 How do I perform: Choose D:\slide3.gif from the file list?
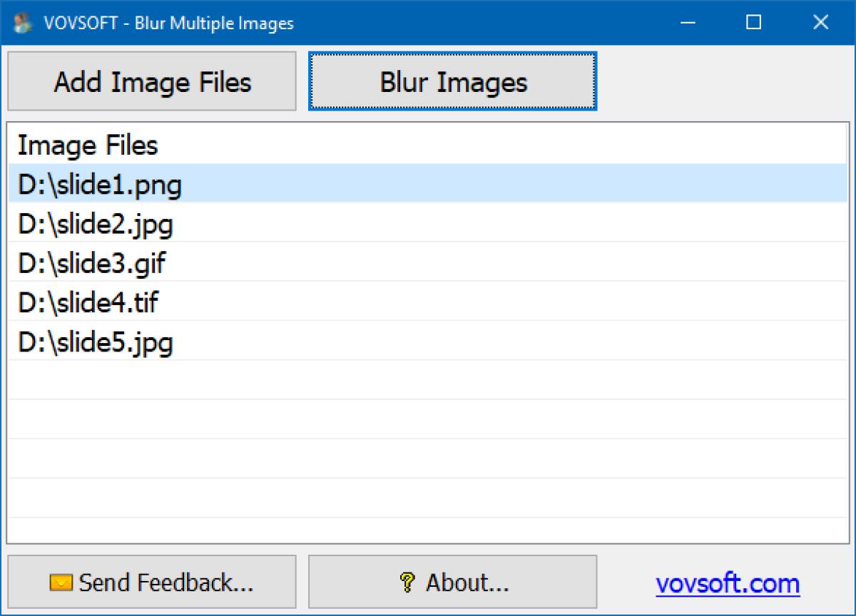click(91, 265)
